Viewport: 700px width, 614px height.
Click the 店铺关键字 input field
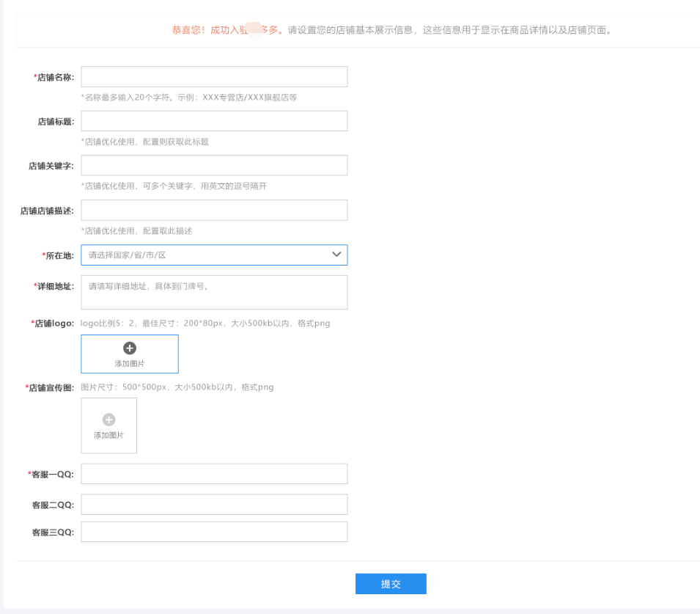coord(214,165)
